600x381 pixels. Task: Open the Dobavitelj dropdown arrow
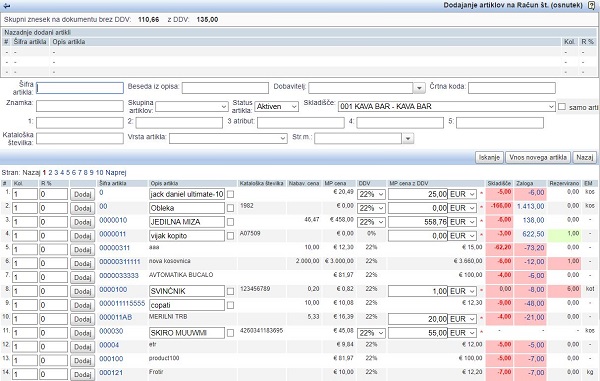[x=419, y=88]
